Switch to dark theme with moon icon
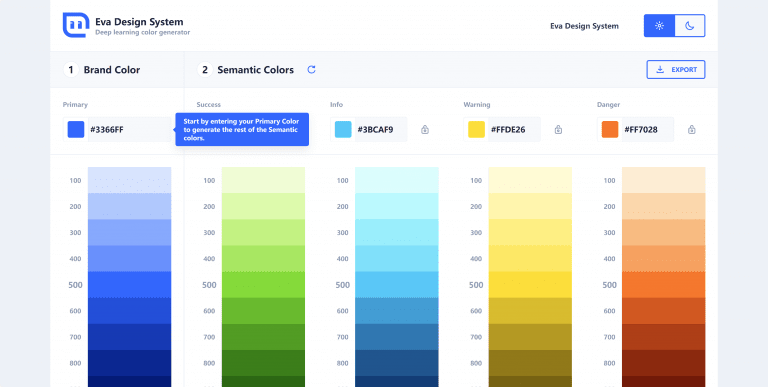 point(690,26)
